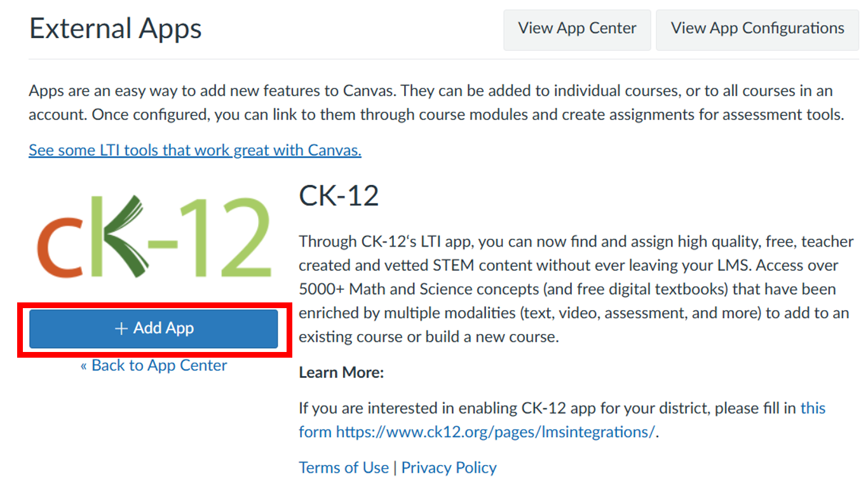Click the « chevron before Back to App Center
Screen dimensions: 868x500
[83, 365]
